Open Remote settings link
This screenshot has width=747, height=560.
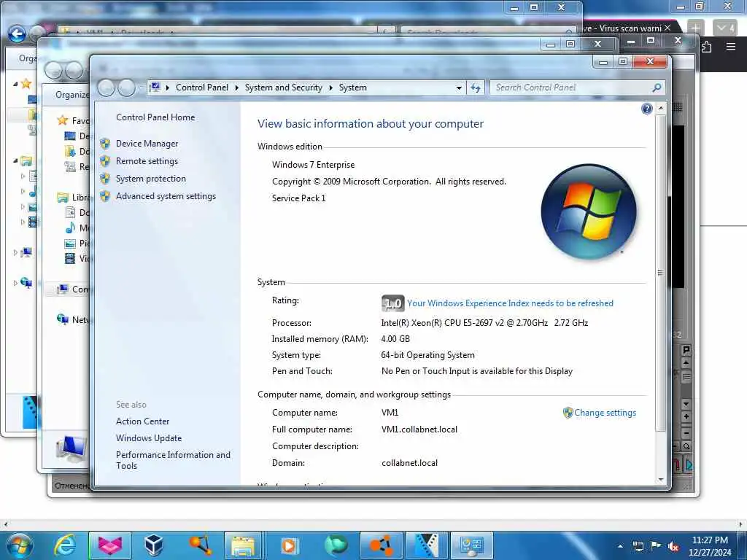[x=147, y=161]
